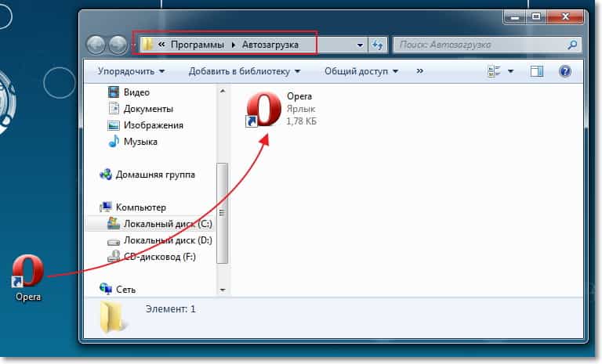This screenshot has height=364, width=602.
Task: Select Сеть in the navigation pane
Action: pyautogui.click(x=125, y=290)
